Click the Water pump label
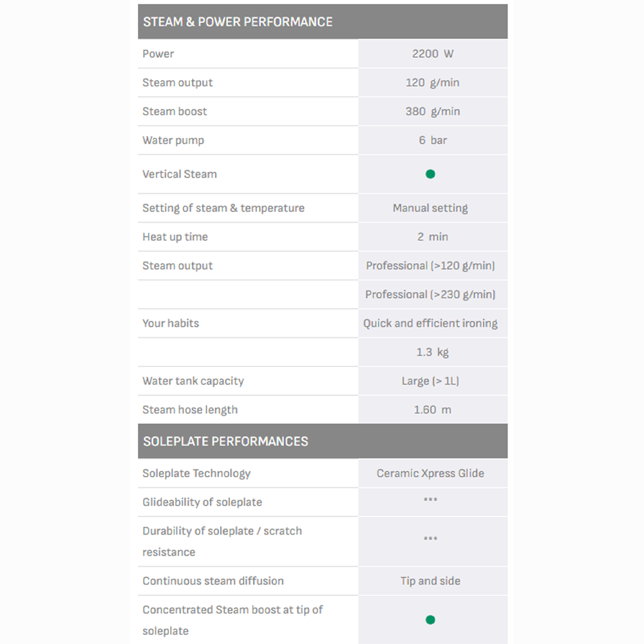 [173, 140]
